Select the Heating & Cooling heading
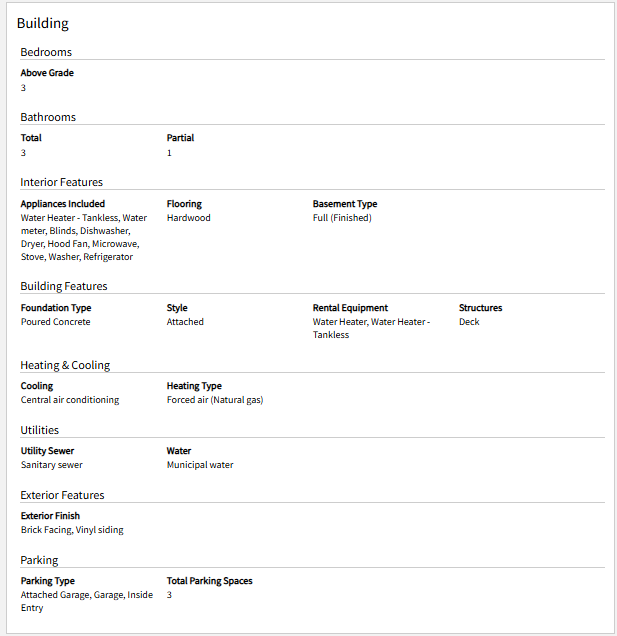The image size is (617, 636). pos(65,365)
